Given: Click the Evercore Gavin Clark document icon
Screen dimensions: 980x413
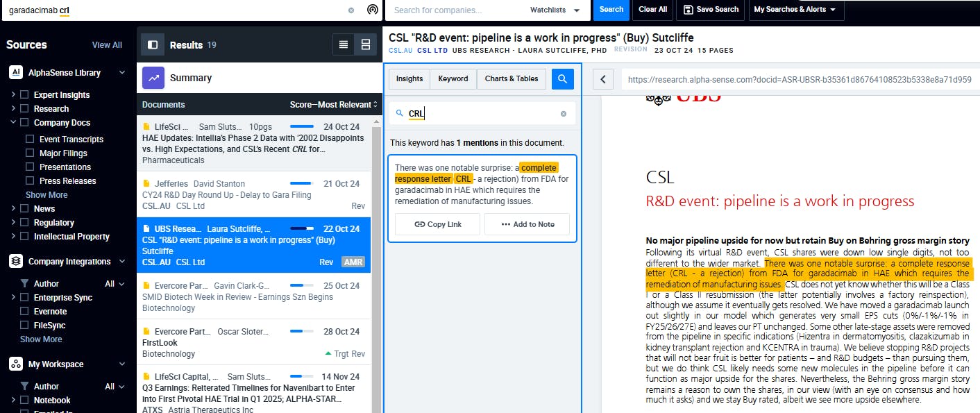Looking at the screenshot, I should point(146,286).
